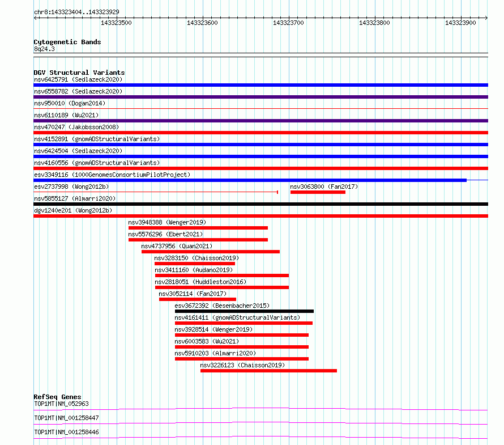Click the nsv3052114 (Fan2017) red bar
The image size is (504, 445).
point(198,299)
